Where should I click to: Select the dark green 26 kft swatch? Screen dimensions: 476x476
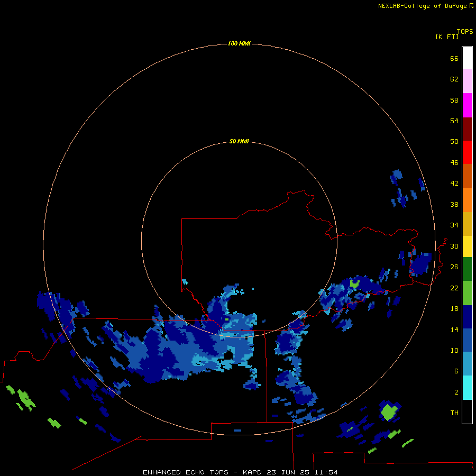467,269
